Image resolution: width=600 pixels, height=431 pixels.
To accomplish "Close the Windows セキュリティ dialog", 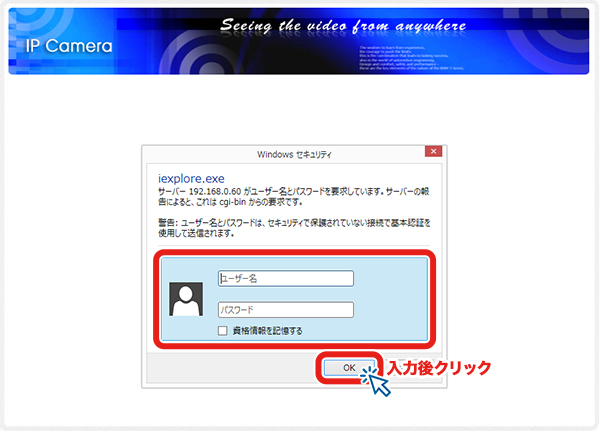I will (432, 153).
